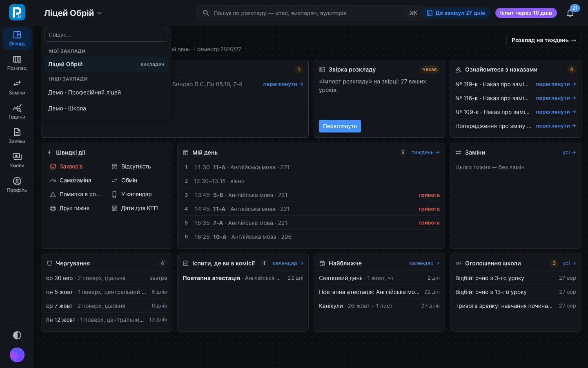The image size is (588, 368).
Task: Focus the Пошук field in school list
Action: pyautogui.click(x=106, y=35)
